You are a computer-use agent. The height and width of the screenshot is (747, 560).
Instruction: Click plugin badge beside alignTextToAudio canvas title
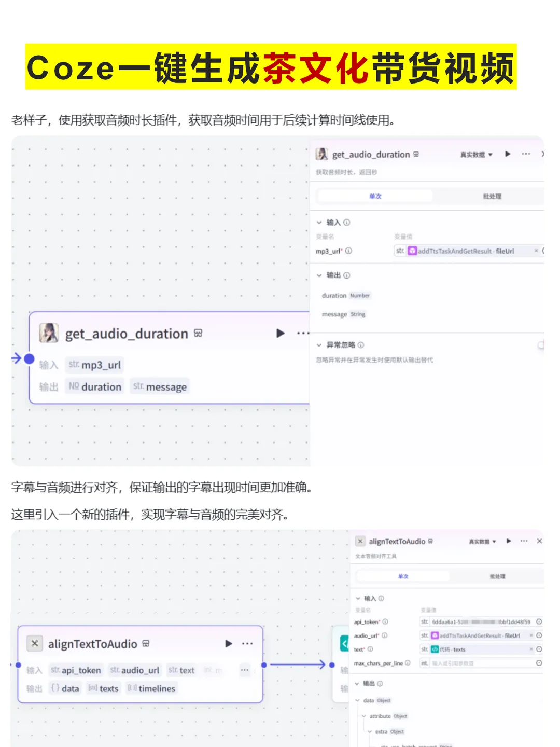(x=146, y=644)
